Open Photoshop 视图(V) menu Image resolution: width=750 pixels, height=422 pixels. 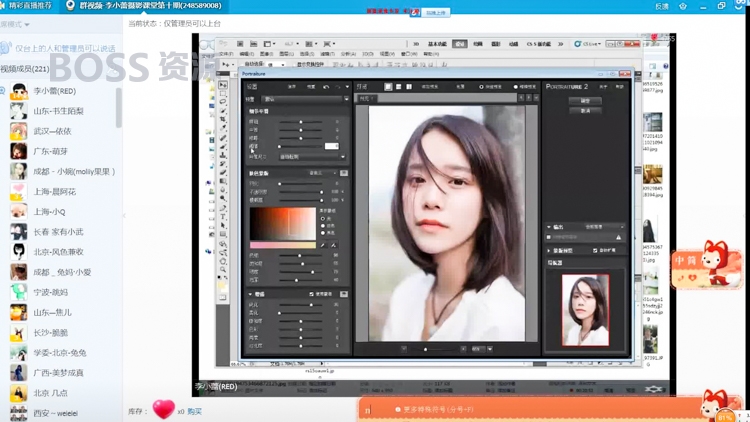point(387,54)
